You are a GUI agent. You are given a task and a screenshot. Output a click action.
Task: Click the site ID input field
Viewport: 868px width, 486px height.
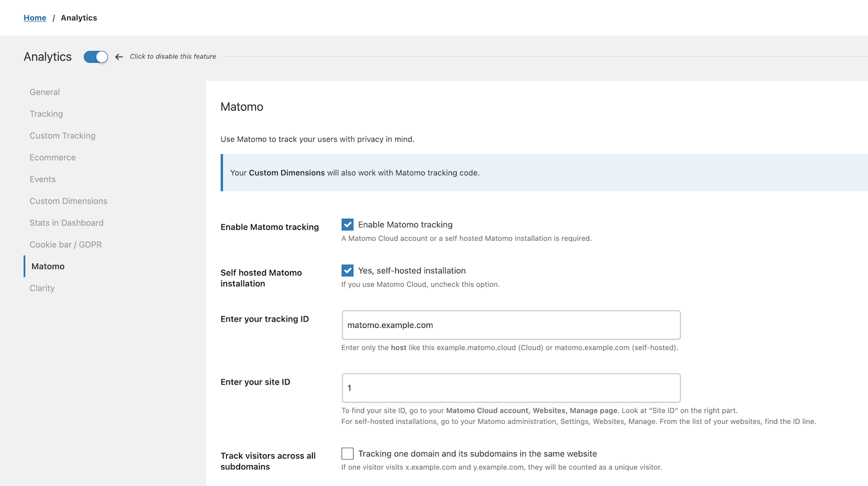(x=511, y=388)
